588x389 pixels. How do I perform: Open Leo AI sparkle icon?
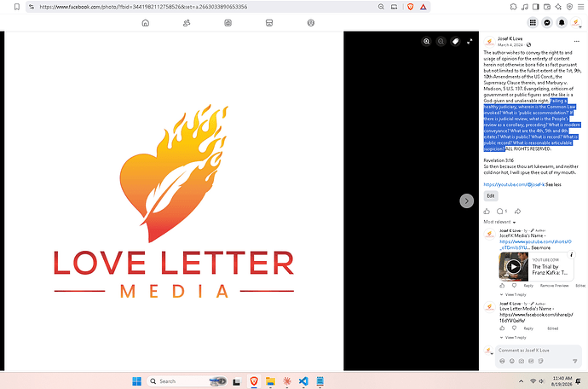pyautogui.click(x=558, y=7)
